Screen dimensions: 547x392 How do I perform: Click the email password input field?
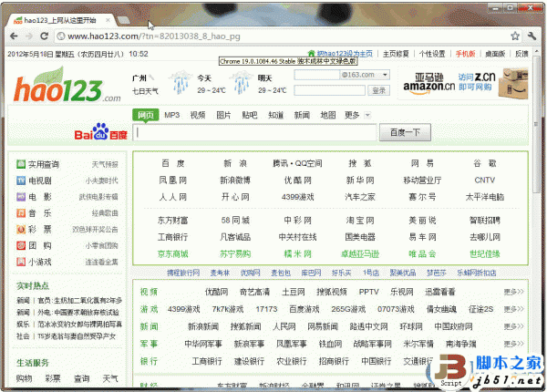tap(330, 90)
